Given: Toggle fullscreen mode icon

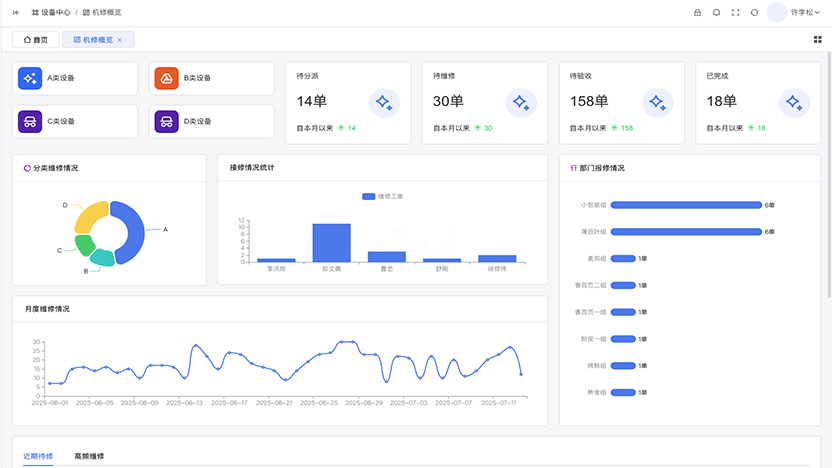Looking at the screenshot, I should click(x=735, y=12).
